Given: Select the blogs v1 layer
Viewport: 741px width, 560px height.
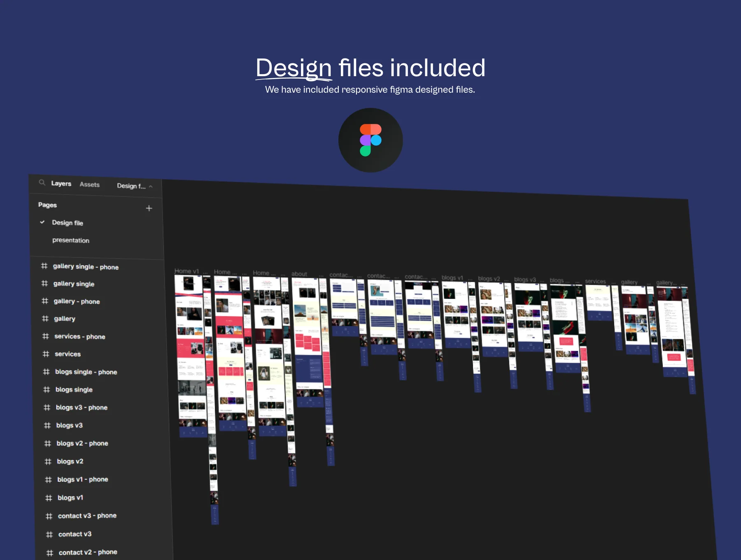Looking at the screenshot, I should coord(70,498).
